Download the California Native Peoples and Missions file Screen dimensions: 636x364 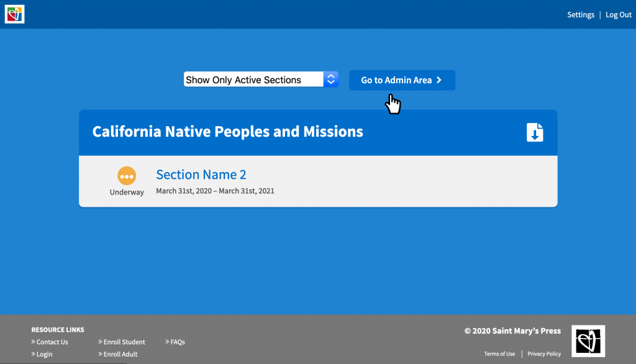click(535, 132)
